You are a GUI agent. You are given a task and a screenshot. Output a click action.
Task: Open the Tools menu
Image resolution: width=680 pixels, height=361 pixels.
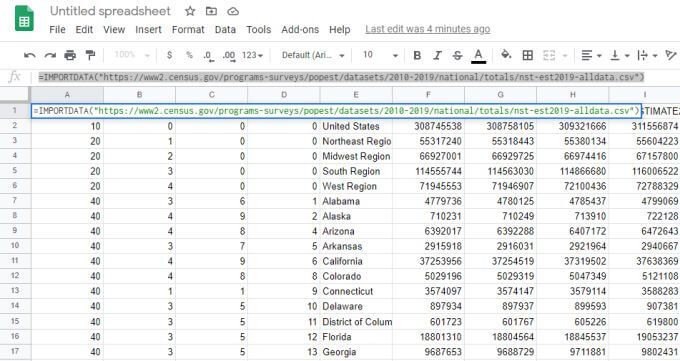click(258, 30)
